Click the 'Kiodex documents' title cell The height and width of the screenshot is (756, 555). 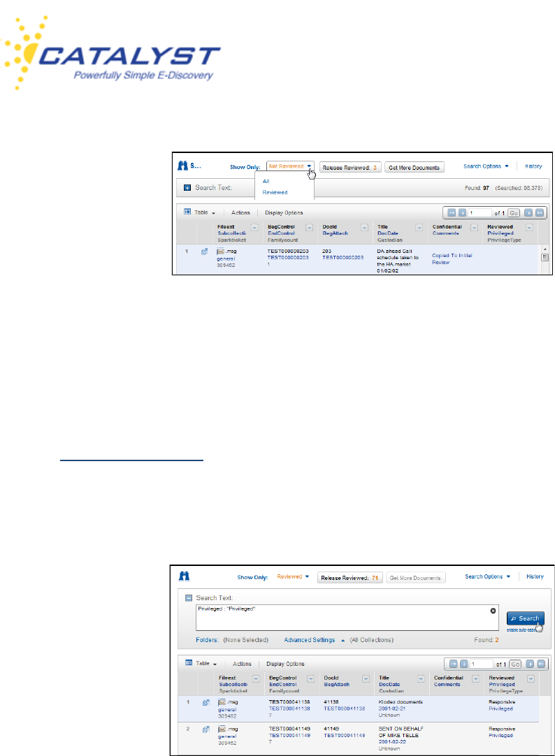click(401, 702)
